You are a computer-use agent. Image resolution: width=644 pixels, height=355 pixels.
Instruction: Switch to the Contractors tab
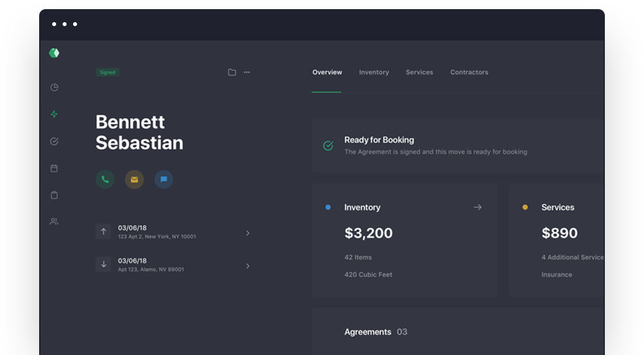(x=469, y=72)
